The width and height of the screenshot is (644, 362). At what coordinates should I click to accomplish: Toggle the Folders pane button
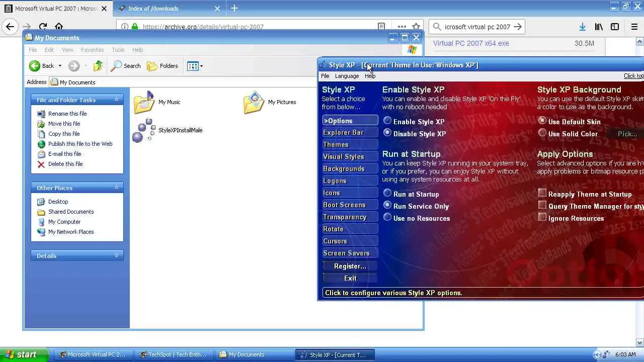(163, 66)
